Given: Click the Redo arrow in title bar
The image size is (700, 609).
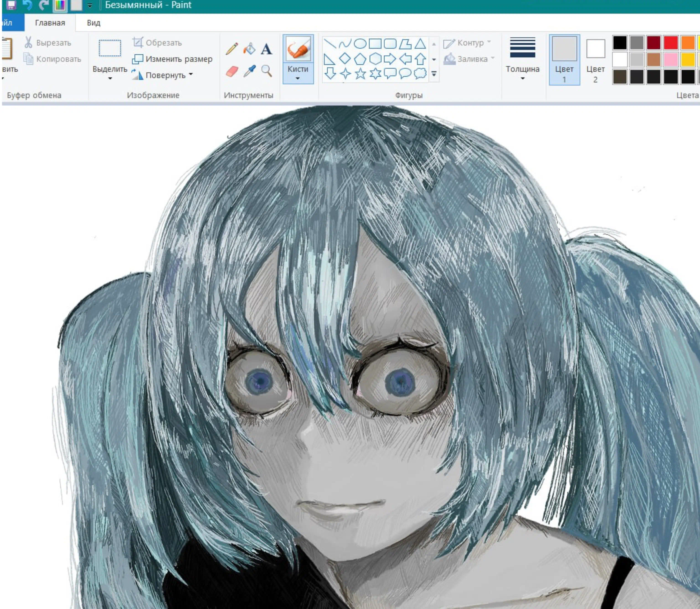Looking at the screenshot, I should (x=44, y=5).
